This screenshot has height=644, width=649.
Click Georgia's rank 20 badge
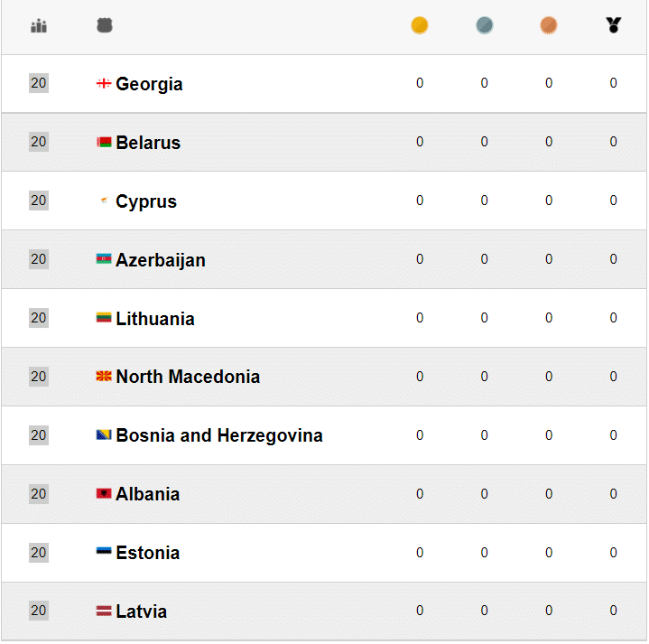(x=38, y=83)
